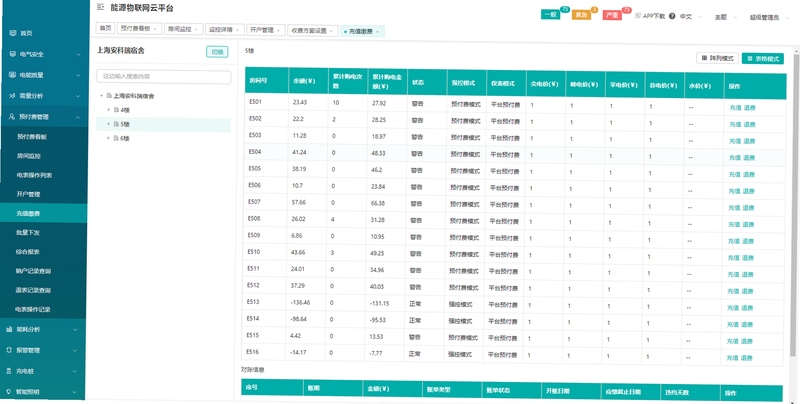Click the sidebar collapse icon beside 能源物联网云平台
Screen dimensions: 800x404
click(x=100, y=7)
